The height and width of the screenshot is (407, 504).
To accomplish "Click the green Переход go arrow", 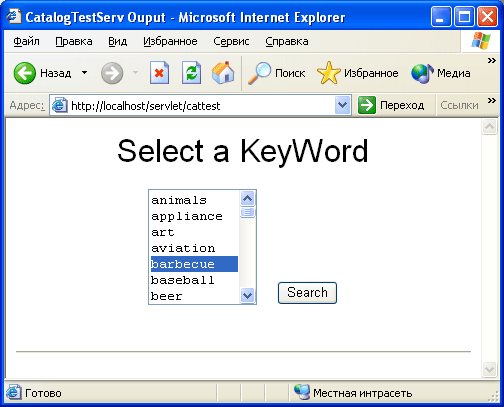I will point(367,105).
